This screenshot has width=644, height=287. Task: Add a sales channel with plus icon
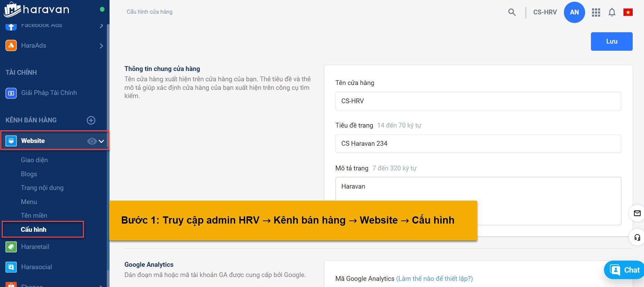(x=91, y=120)
